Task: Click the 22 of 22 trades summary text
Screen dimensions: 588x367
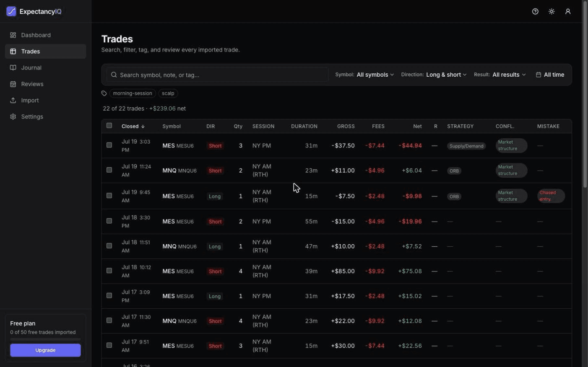Action: (144, 109)
